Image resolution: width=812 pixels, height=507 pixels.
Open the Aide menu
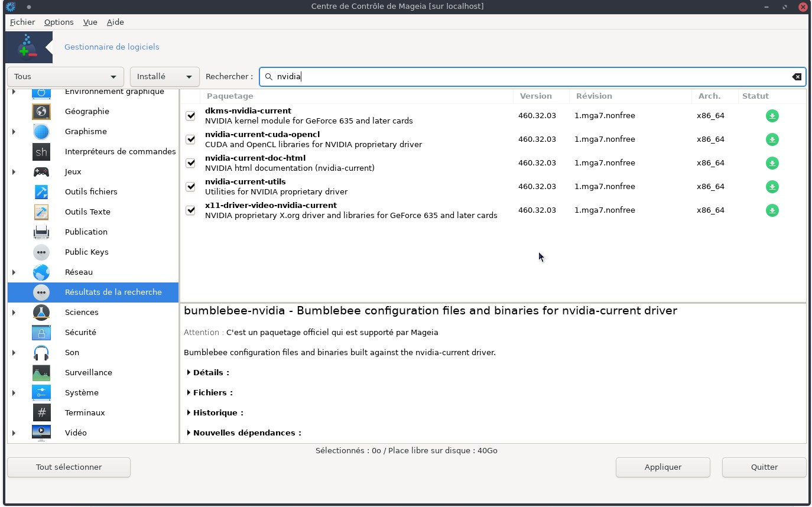(x=115, y=22)
